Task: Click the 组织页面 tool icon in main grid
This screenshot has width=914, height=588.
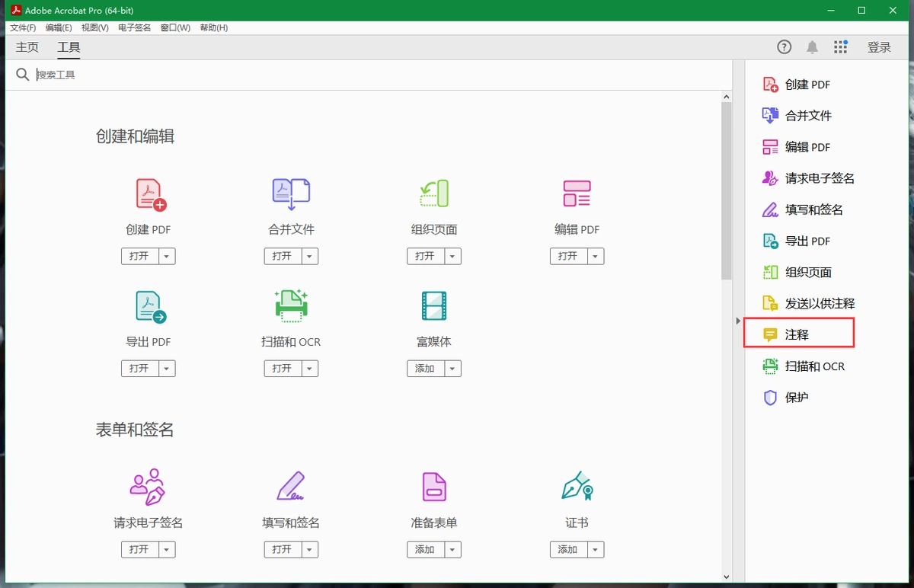Action: 434,193
